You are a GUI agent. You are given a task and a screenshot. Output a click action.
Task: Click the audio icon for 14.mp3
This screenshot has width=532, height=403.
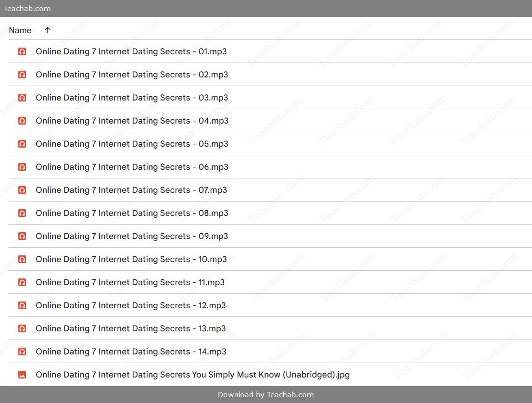pos(22,352)
